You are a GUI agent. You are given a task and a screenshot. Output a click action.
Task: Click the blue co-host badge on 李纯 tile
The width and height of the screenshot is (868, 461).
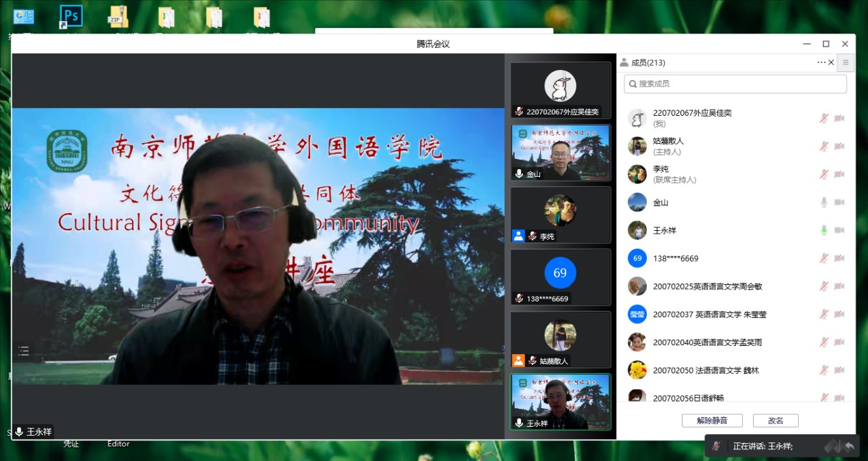(x=518, y=236)
